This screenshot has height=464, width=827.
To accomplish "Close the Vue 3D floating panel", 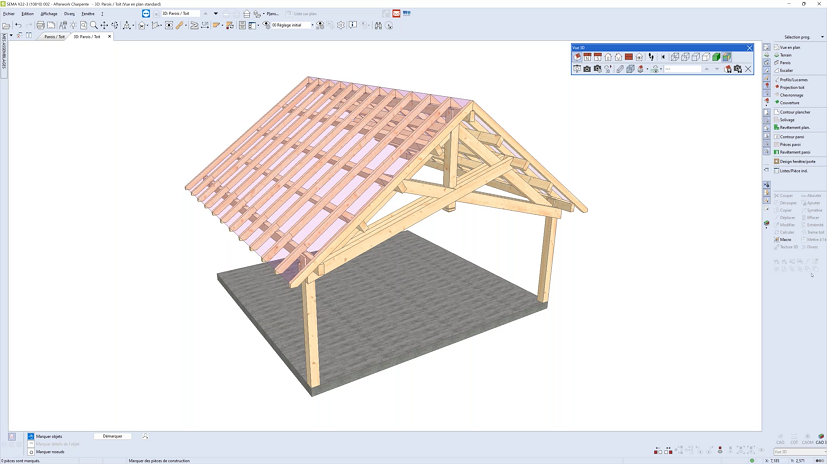I will pyautogui.click(x=749, y=47).
